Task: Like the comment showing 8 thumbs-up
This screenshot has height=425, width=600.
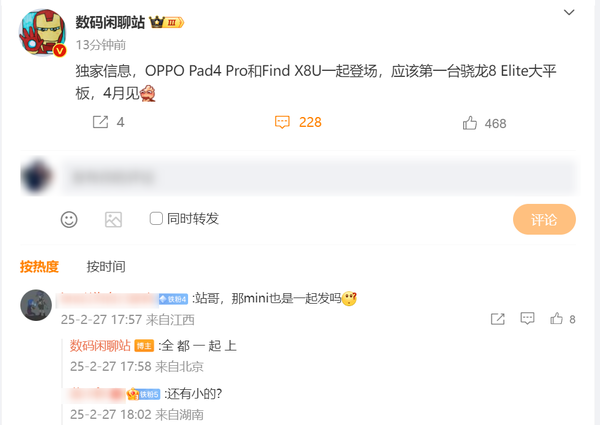Action: click(x=556, y=318)
